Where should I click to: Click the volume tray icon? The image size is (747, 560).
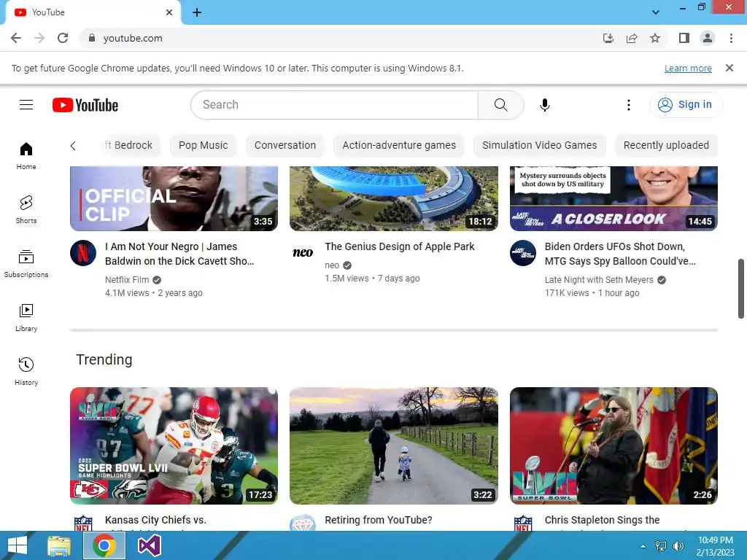coord(678,545)
